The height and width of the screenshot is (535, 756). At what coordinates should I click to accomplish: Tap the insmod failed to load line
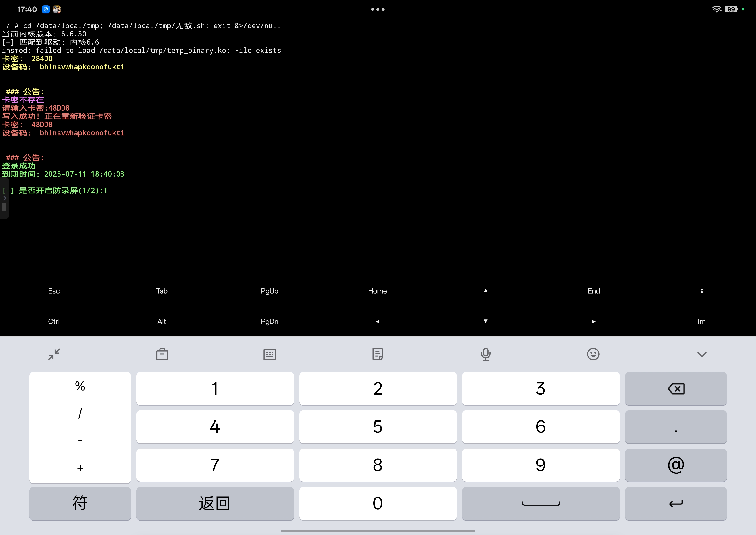click(142, 50)
